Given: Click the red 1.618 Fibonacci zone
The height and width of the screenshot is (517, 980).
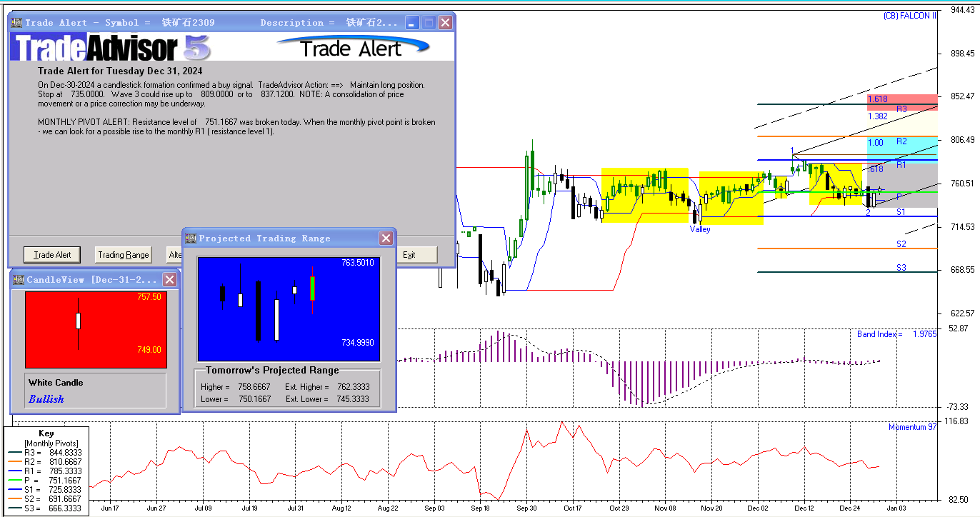Looking at the screenshot, I should tap(901, 102).
